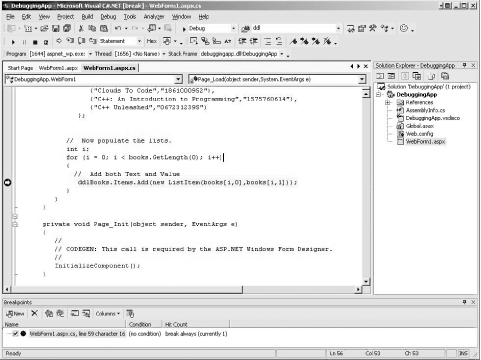
Task: Open the Tools menu
Action: [130, 17]
